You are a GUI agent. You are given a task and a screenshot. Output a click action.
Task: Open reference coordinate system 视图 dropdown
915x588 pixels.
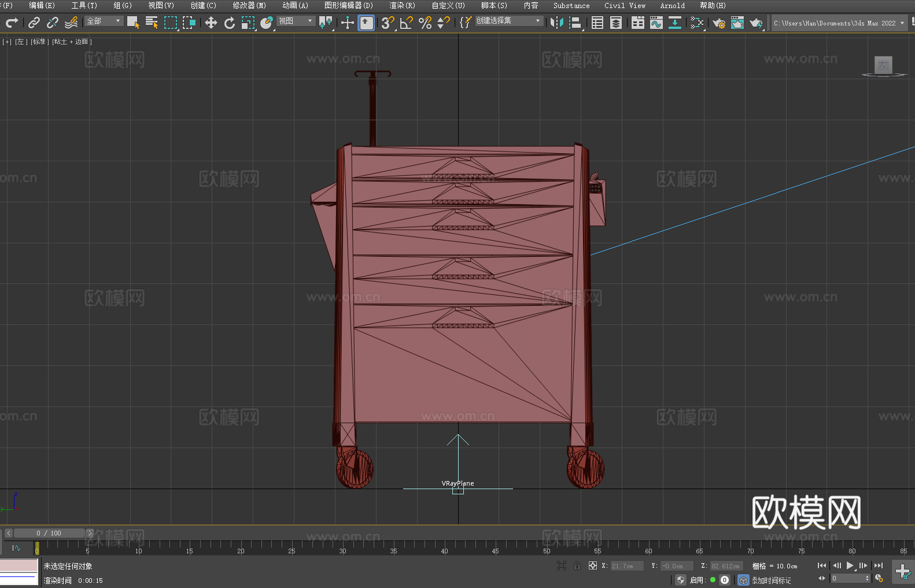coord(296,21)
